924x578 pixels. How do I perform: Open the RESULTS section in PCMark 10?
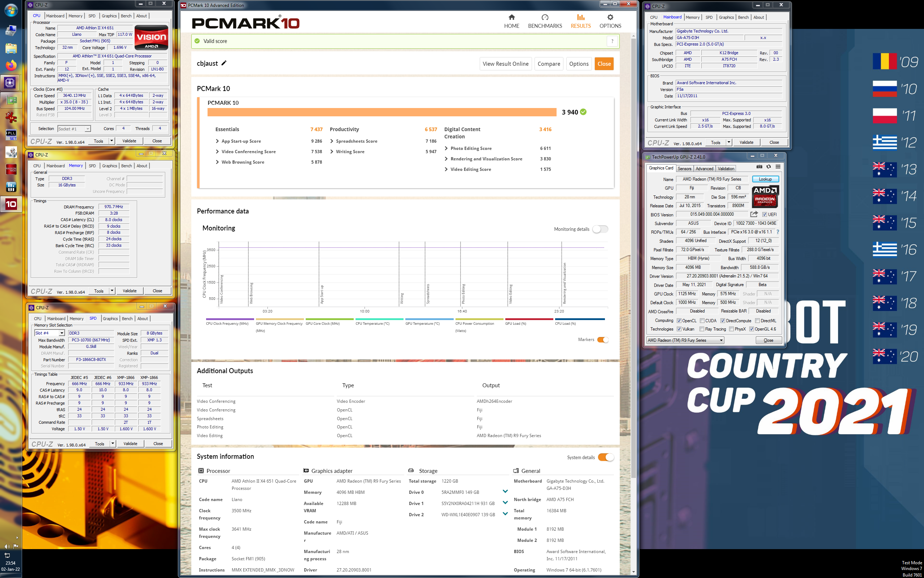point(581,21)
